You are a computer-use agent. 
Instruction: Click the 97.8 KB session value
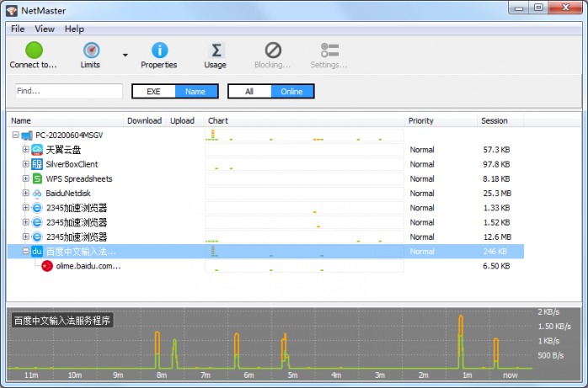tap(496, 164)
